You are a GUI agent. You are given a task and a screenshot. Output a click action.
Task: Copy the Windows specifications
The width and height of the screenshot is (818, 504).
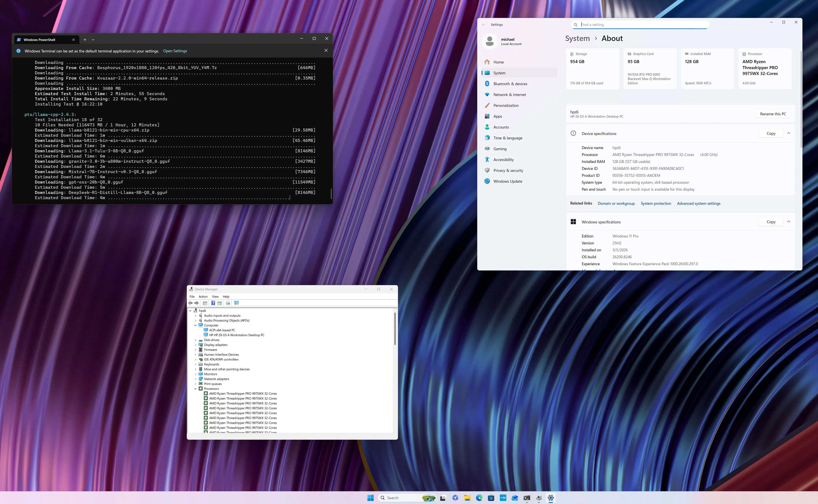771,222
